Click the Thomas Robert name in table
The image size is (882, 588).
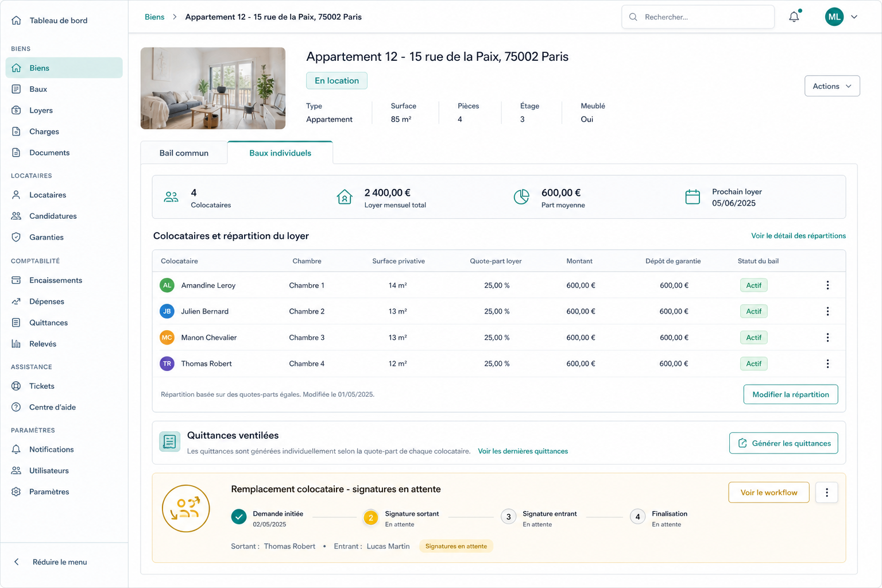[207, 364]
